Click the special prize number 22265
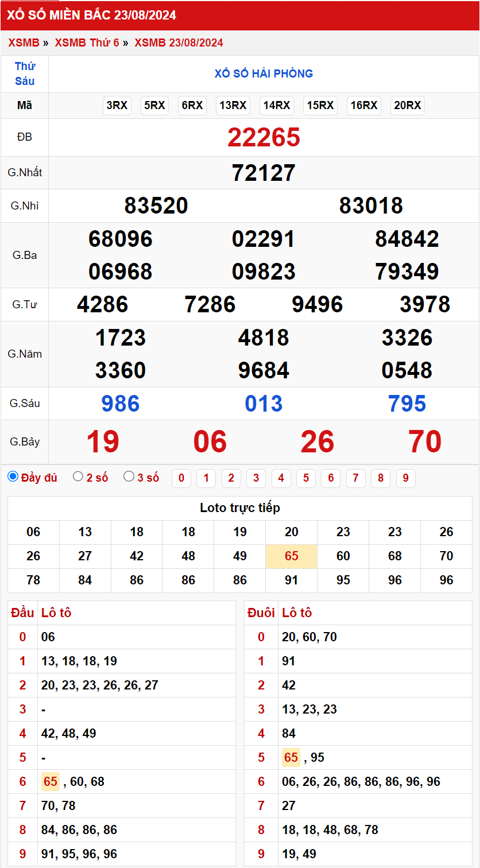The image size is (480, 868). coord(264,138)
